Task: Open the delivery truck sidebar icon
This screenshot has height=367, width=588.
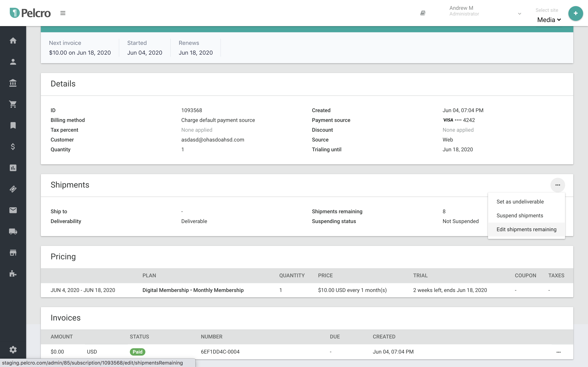Action: (x=13, y=231)
